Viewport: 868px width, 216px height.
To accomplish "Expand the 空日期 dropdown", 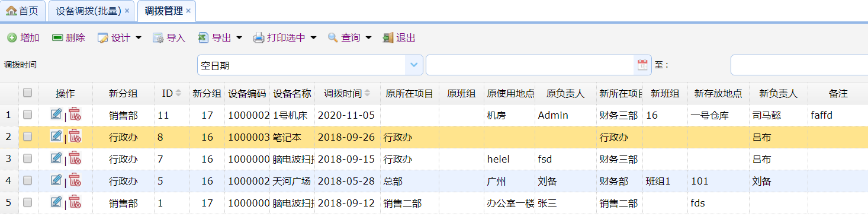I will pos(413,65).
